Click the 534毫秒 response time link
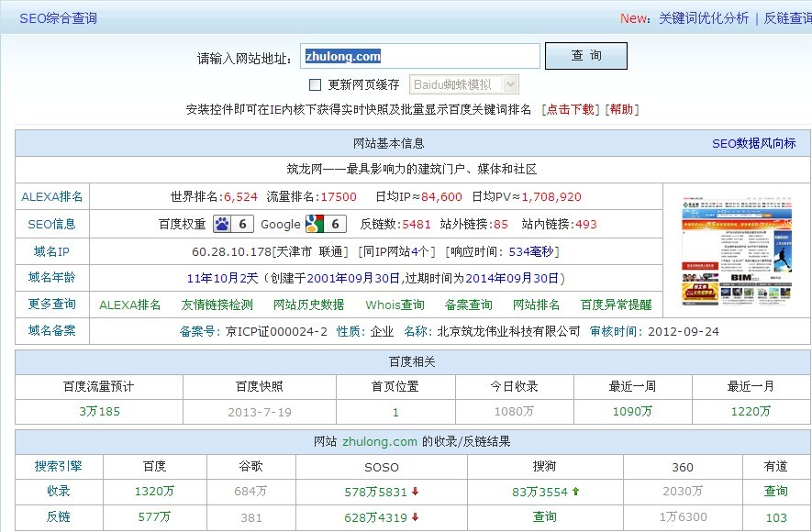Viewport: 812px width, 532px height. pos(531,251)
